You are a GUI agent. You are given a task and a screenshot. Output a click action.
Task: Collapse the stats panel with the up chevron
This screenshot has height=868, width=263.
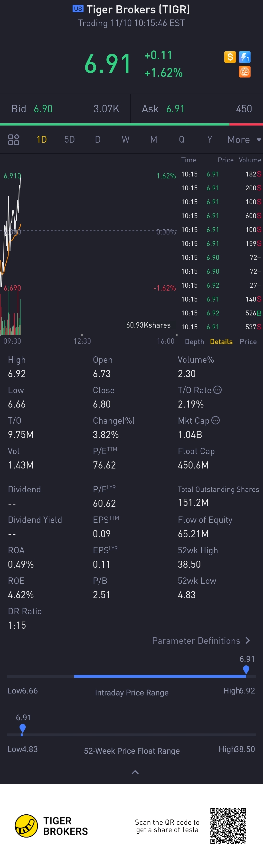(135, 772)
